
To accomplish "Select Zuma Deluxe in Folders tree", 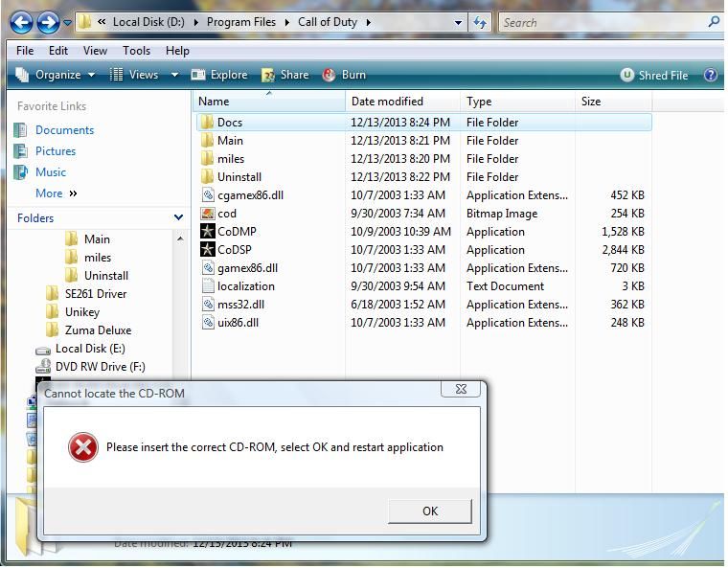I will [98, 330].
